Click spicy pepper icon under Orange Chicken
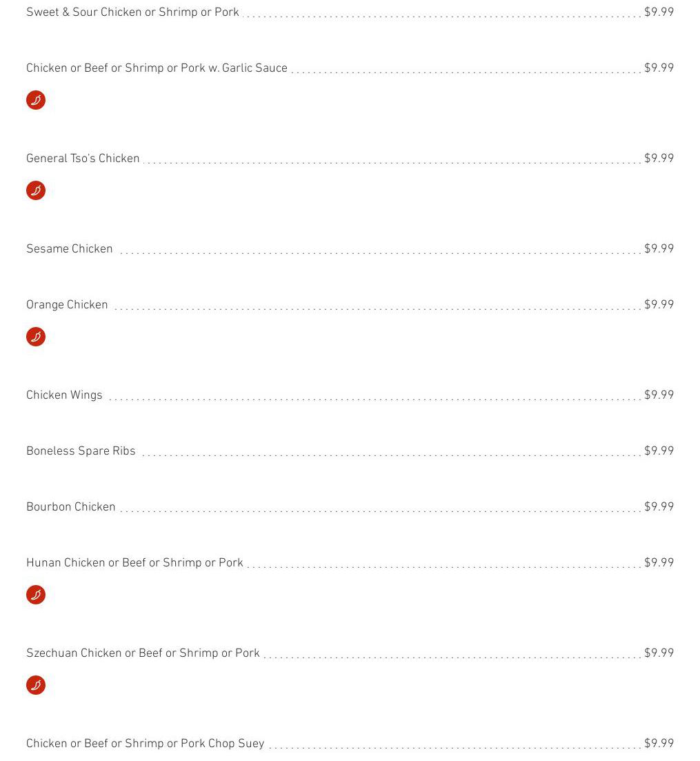Screen dimensions: 700x761 point(36,337)
